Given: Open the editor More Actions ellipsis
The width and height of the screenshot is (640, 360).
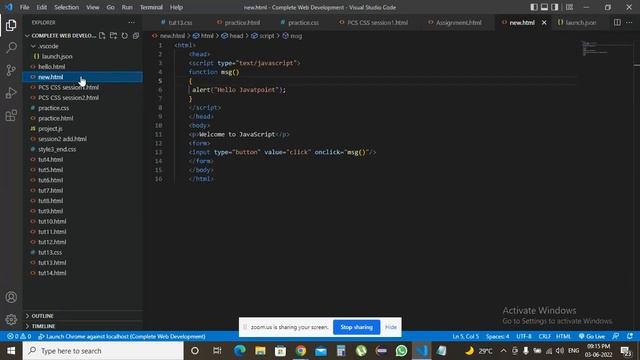Looking at the screenshot, I should click(629, 22).
